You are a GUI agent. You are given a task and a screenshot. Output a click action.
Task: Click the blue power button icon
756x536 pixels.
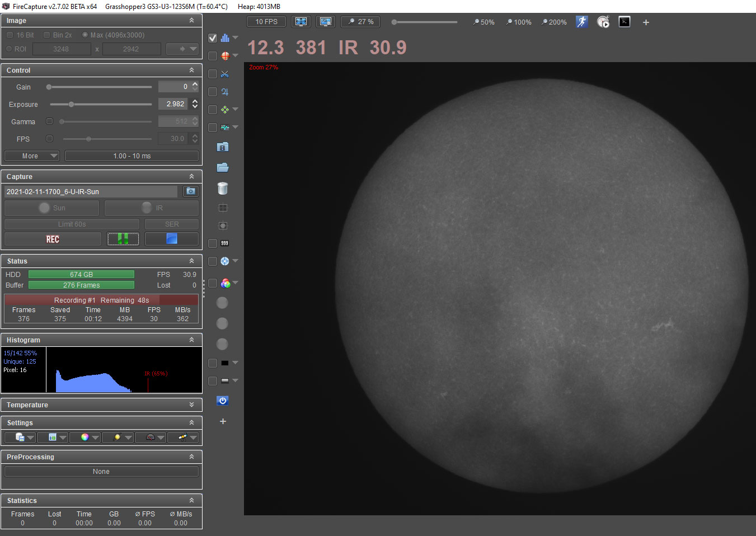223,401
